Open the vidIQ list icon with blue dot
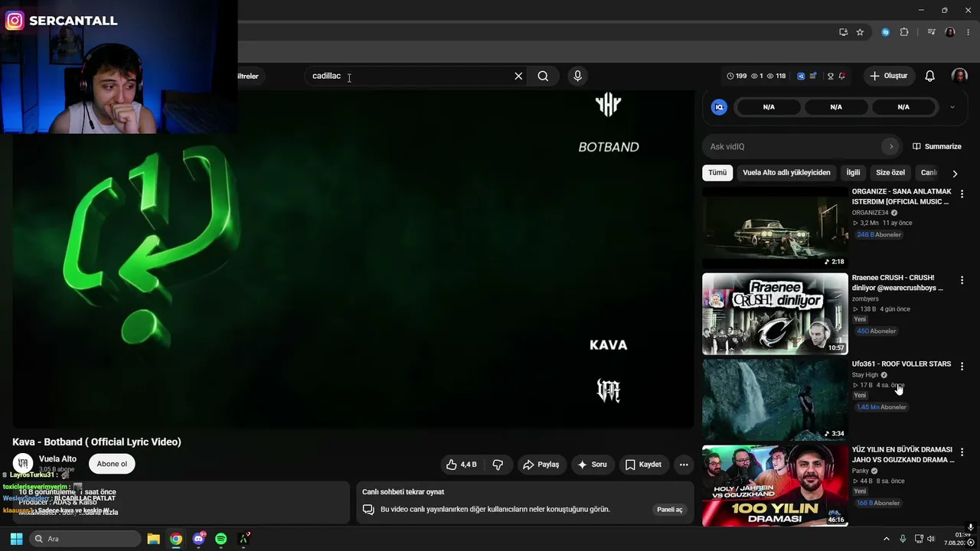 pyautogui.click(x=812, y=76)
